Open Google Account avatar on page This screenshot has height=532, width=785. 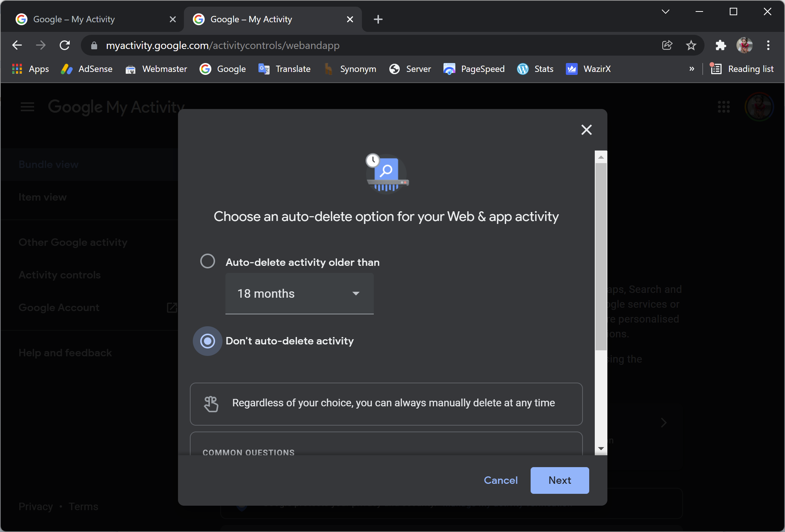click(x=759, y=107)
